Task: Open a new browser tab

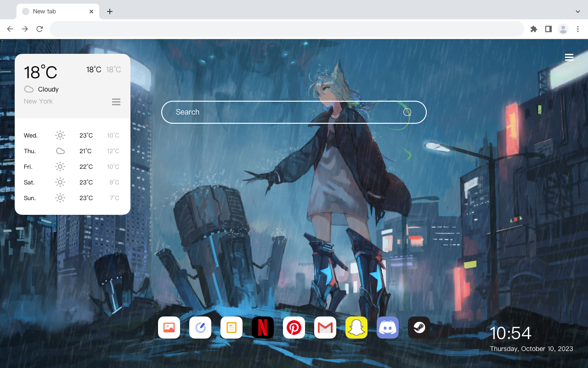Action: (109, 11)
